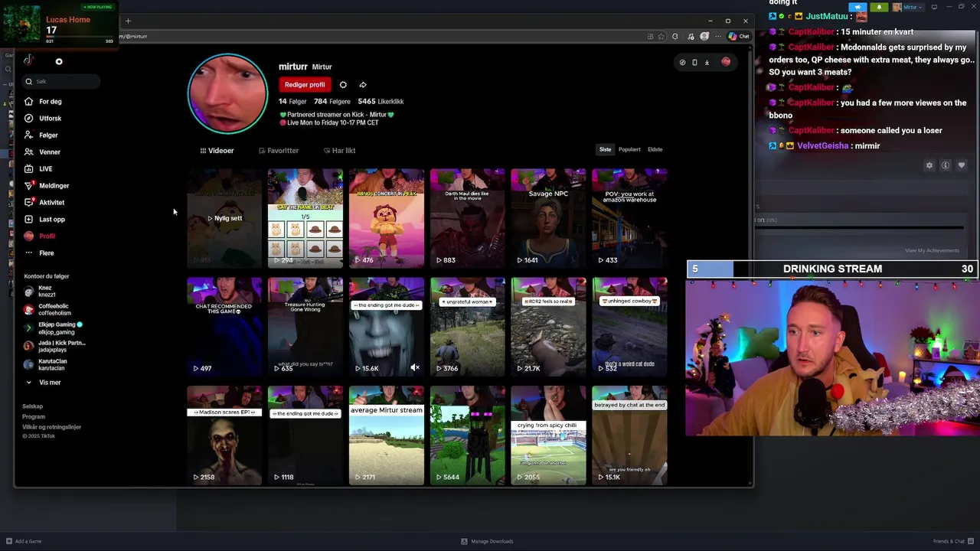The image size is (980, 551).
Task: Open the RDR2 feels so real video
Action: 548,327
